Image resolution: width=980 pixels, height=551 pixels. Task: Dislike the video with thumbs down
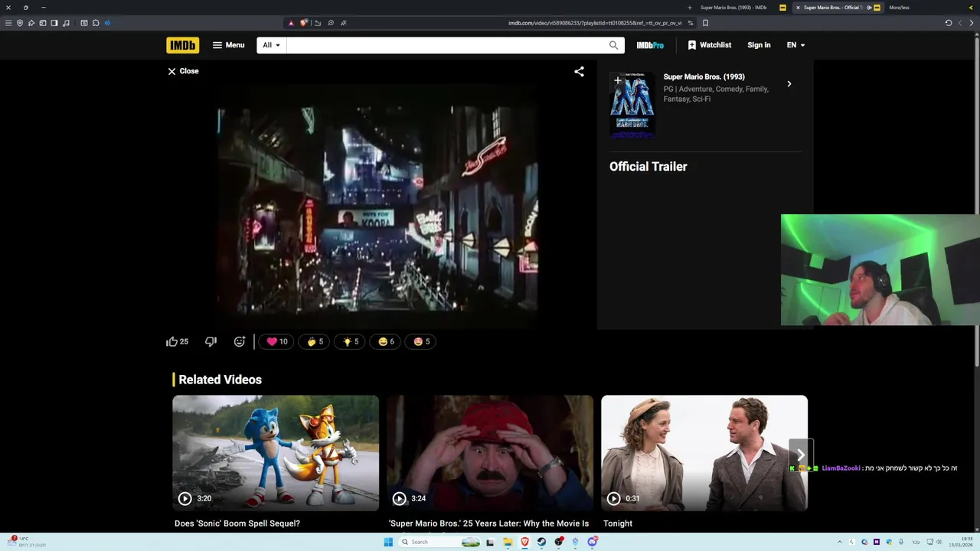pos(211,341)
